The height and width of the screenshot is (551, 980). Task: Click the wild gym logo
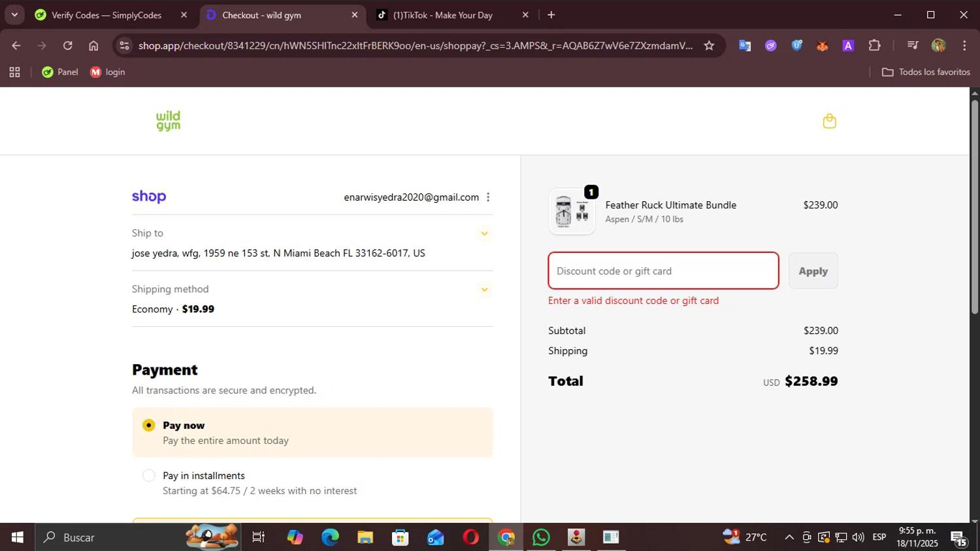pos(168,121)
